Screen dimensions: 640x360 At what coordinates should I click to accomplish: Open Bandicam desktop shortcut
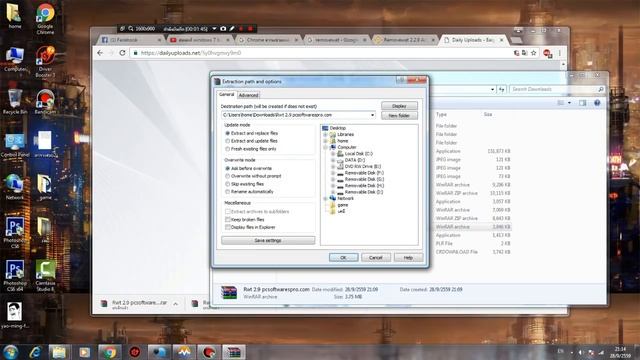coord(45,102)
